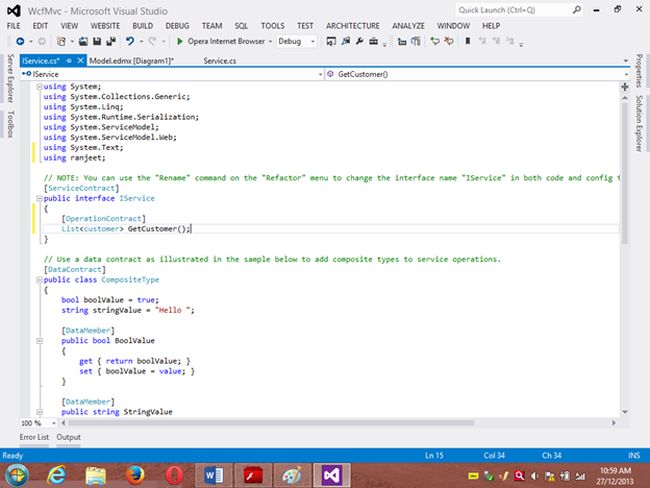Open the Error List panel
Viewport: 650px width, 488px height.
34,437
